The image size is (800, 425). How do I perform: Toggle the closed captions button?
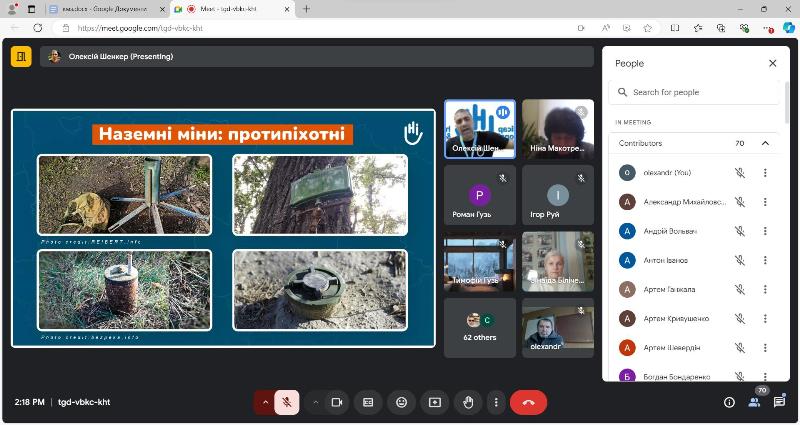pyautogui.click(x=368, y=402)
